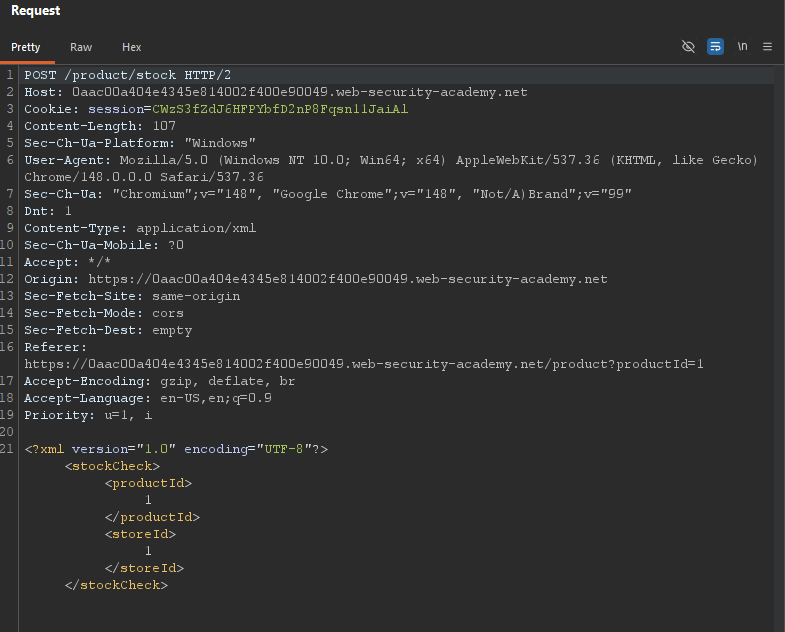Click the Accept: */* header

[68, 262]
